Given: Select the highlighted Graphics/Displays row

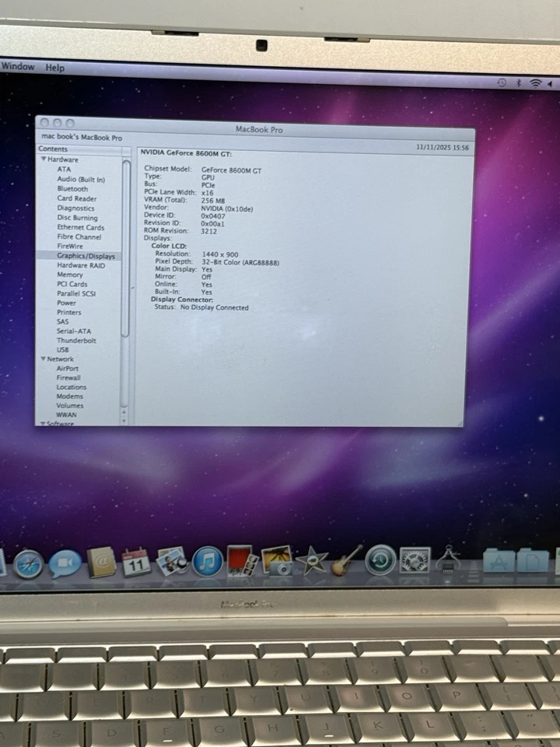Looking at the screenshot, I should click(x=79, y=256).
